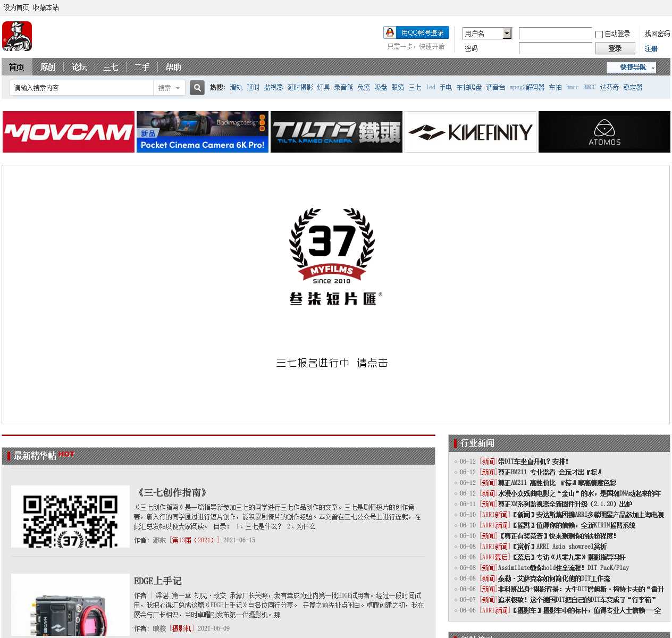672x638 pixels.
Task: Click the hot search term 延时摄影
Action: pos(300,88)
